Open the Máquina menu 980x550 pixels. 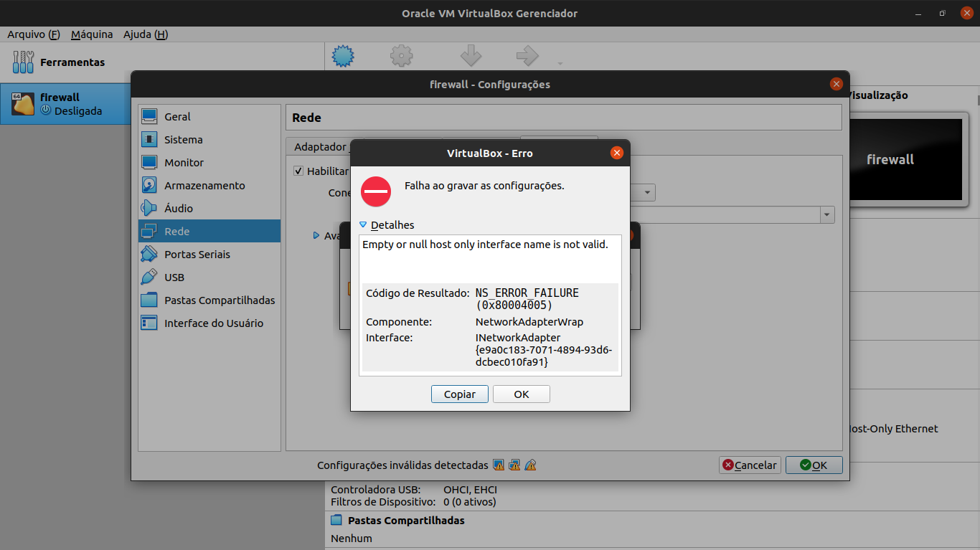point(92,34)
